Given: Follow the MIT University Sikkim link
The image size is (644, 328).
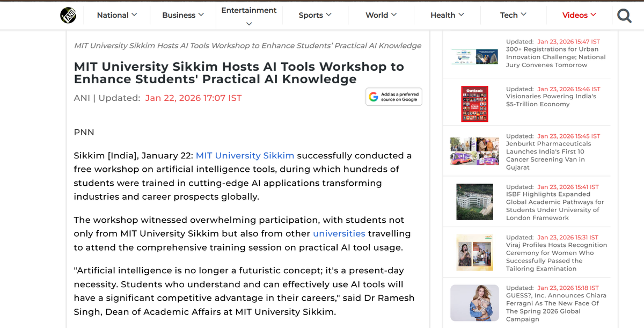Looking at the screenshot, I should click(x=245, y=155).
